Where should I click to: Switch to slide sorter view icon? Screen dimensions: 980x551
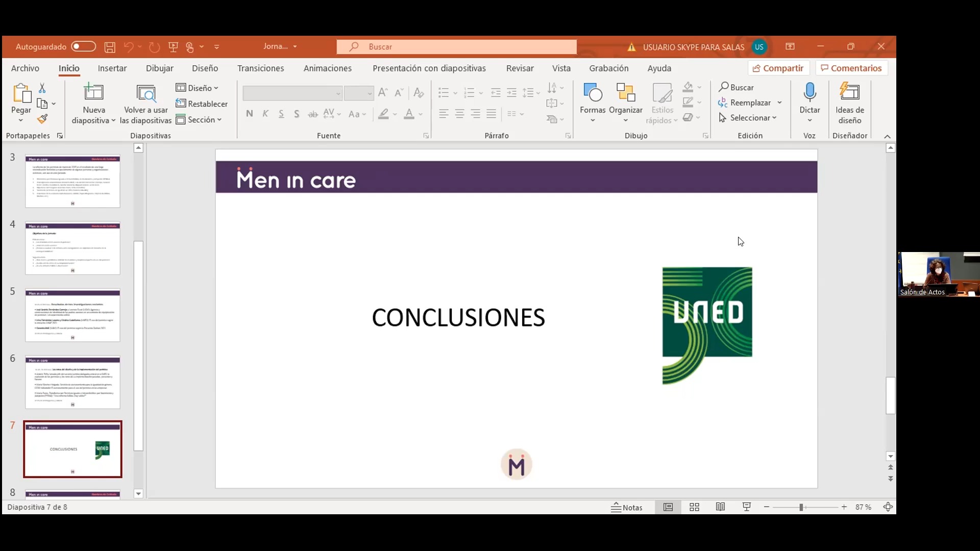coord(694,507)
